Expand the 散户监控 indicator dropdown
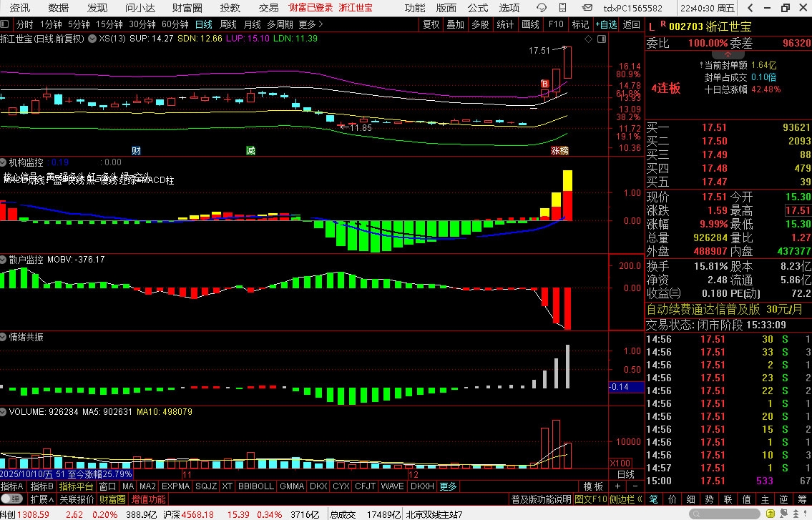Viewport: 812px width, 520px height. click(x=4, y=260)
